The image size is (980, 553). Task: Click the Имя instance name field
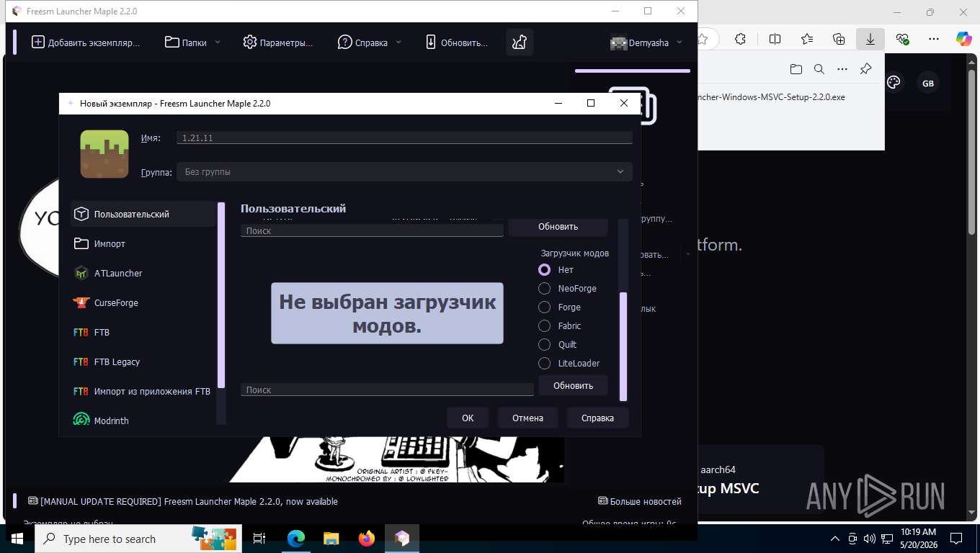[404, 138]
